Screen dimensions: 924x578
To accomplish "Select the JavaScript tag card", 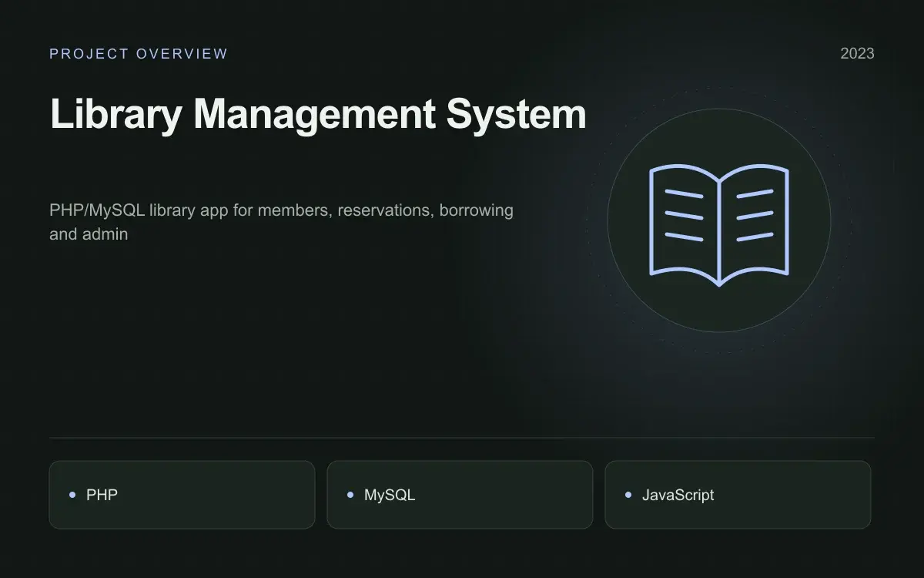I will [738, 495].
